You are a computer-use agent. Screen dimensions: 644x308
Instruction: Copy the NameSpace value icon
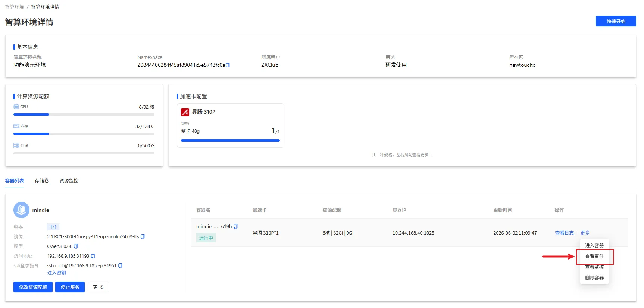[x=228, y=65]
